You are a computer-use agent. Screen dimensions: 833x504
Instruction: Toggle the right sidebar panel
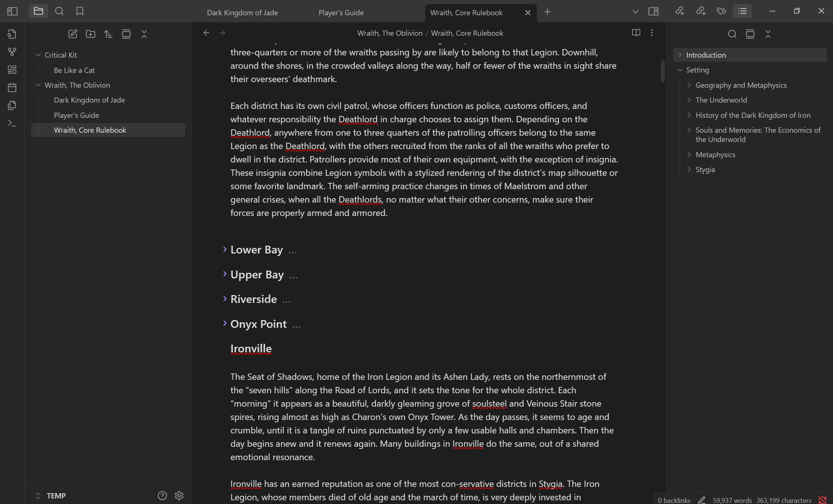[653, 12]
